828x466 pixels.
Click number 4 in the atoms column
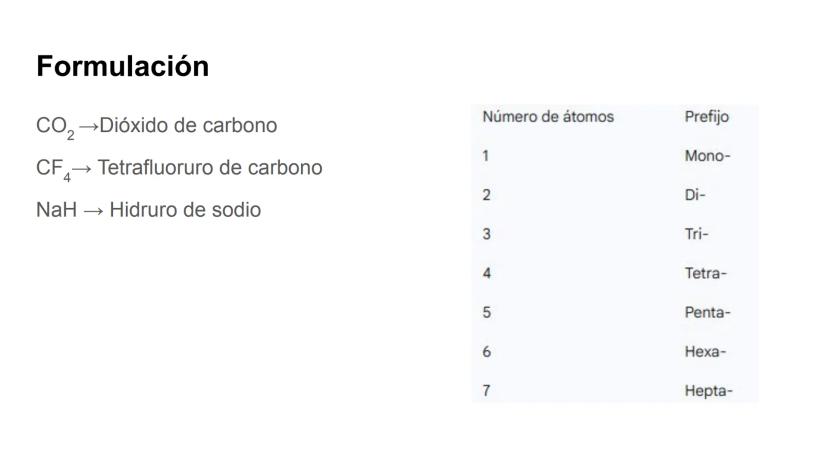click(x=486, y=273)
